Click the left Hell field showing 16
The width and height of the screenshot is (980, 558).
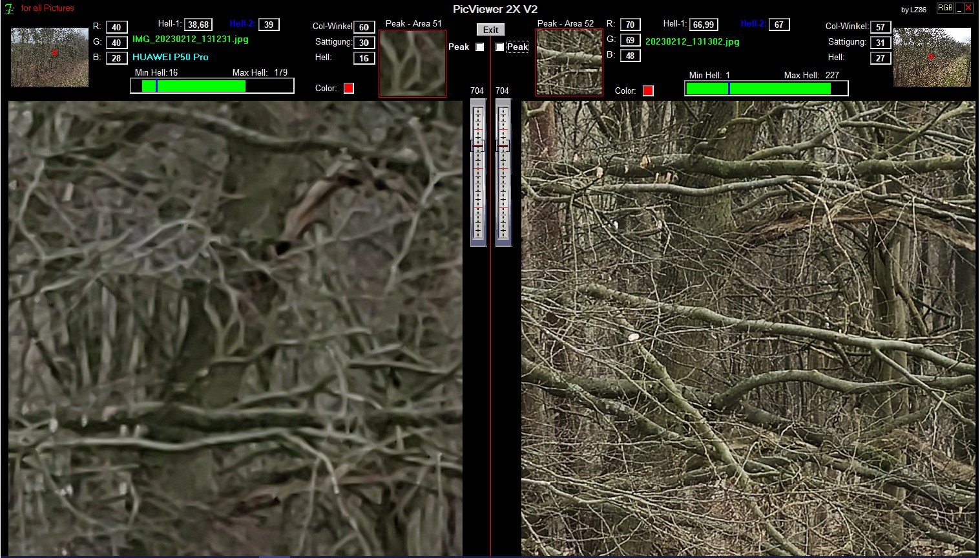364,58
